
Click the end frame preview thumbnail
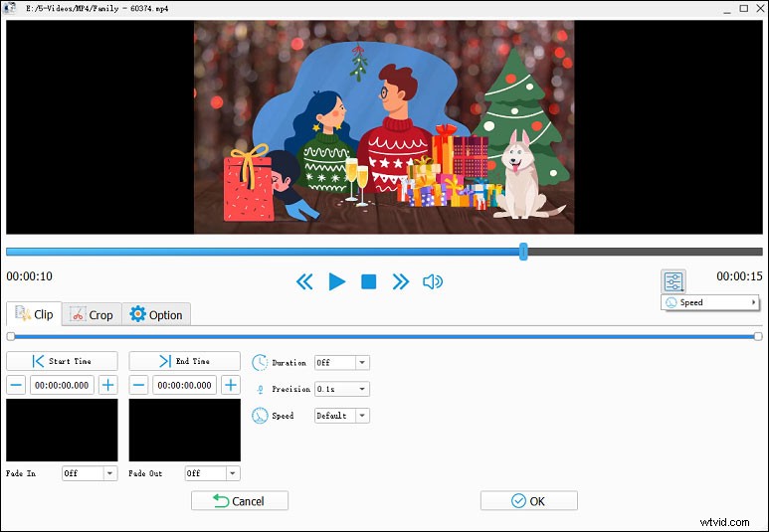184,430
